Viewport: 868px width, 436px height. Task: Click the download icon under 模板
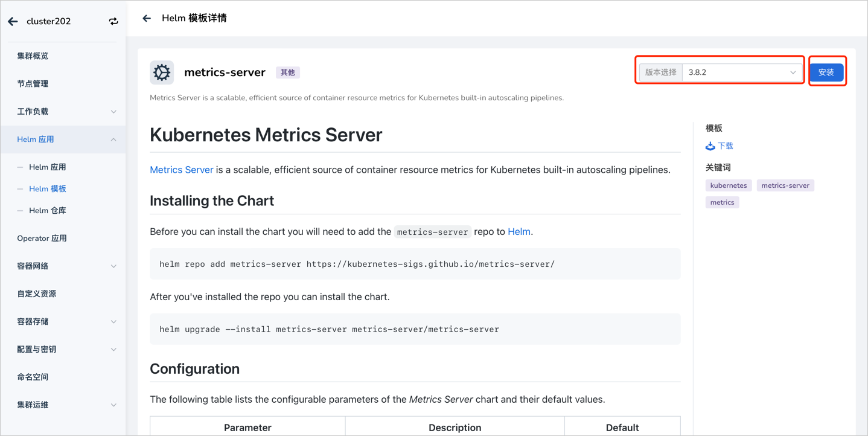(710, 146)
